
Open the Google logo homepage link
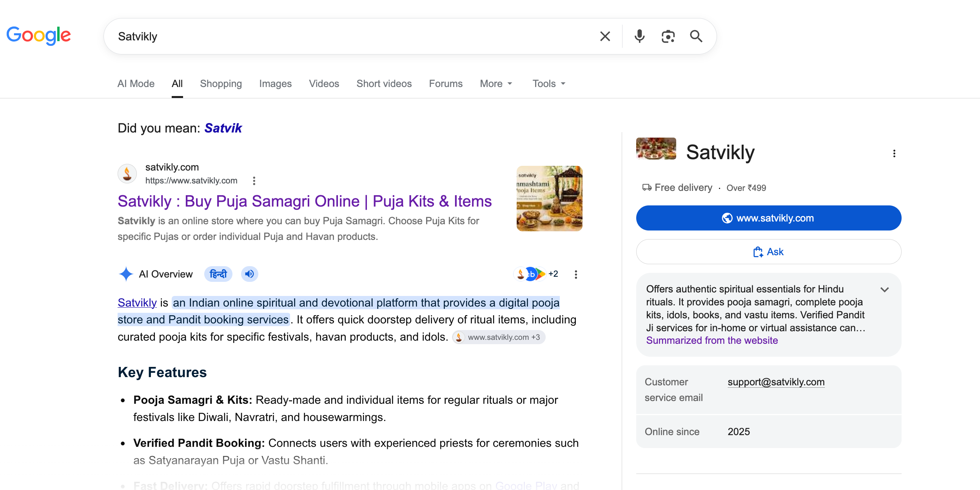point(38,36)
